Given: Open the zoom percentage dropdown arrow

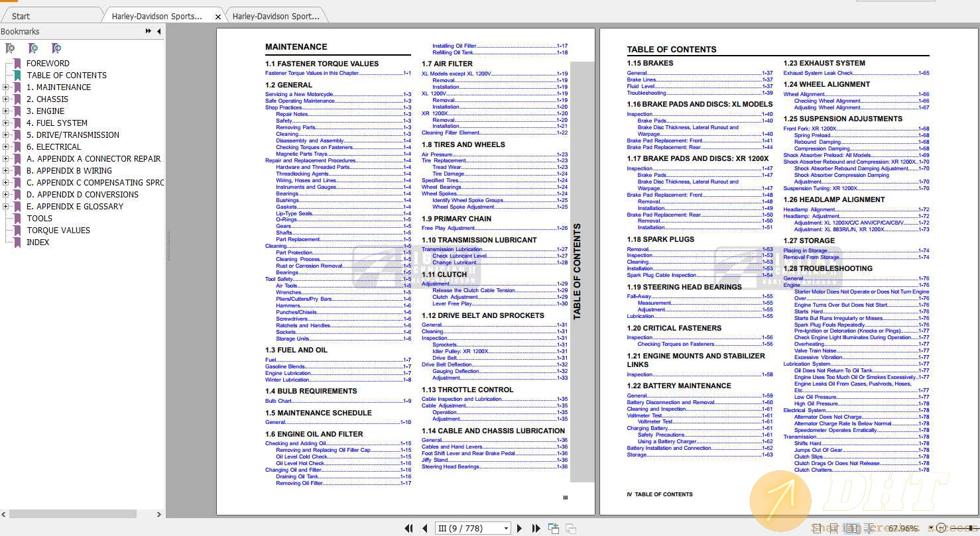Looking at the screenshot, I should pos(932,528).
